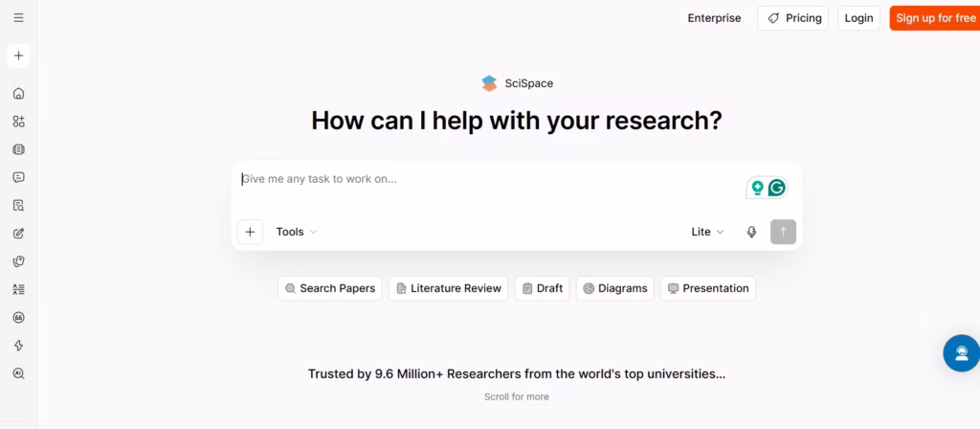Click Sign up for free button

[935, 18]
